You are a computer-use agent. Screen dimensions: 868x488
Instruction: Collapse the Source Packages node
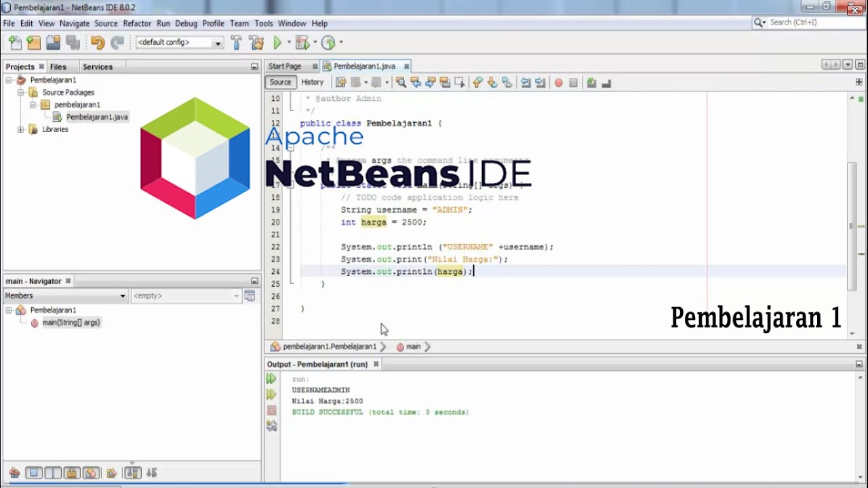click(x=20, y=92)
